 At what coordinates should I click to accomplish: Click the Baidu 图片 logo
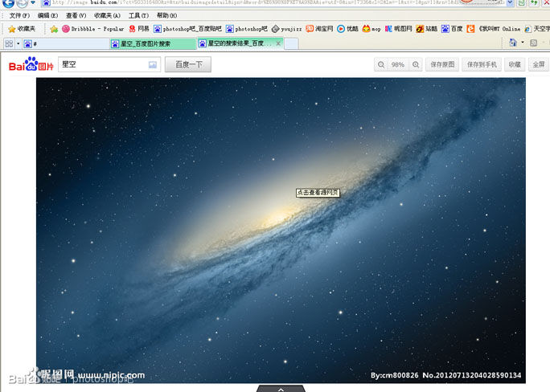tap(31, 64)
